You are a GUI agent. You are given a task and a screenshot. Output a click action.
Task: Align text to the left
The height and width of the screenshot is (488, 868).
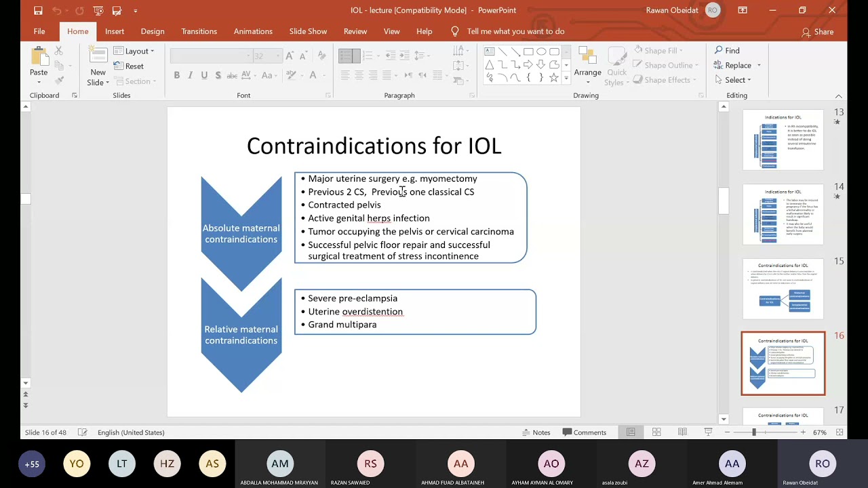click(x=345, y=75)
